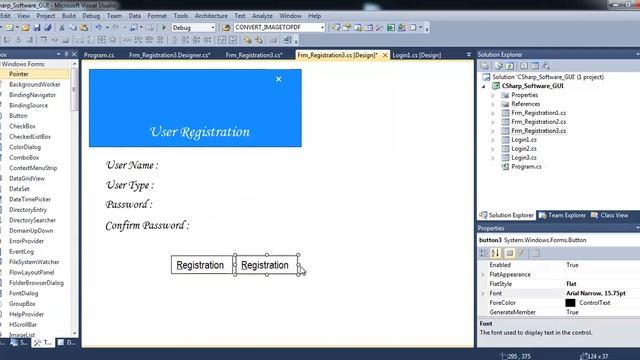Open the active files dropdown arrow beside tabs

click(469, 55)
